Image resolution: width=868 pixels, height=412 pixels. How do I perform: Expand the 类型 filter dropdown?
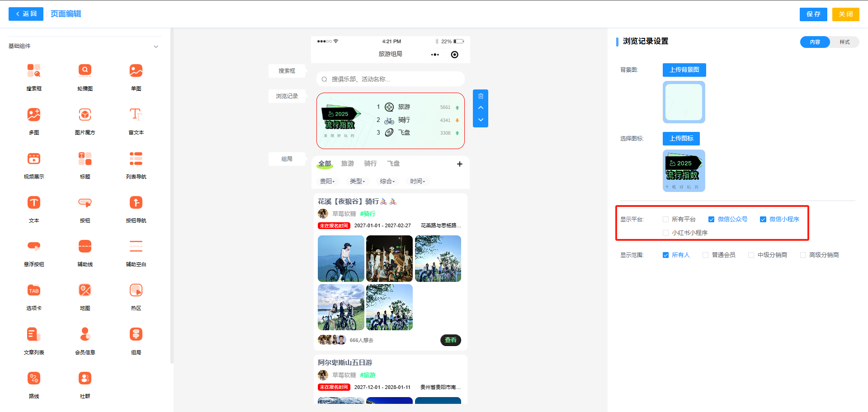coord(357,181)
